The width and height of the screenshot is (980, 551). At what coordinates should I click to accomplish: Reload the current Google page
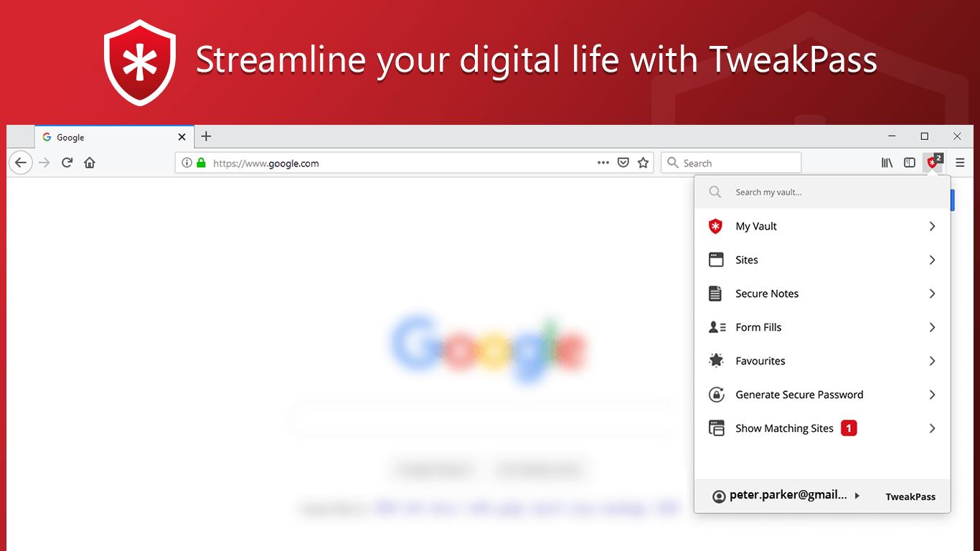[67, 163]
